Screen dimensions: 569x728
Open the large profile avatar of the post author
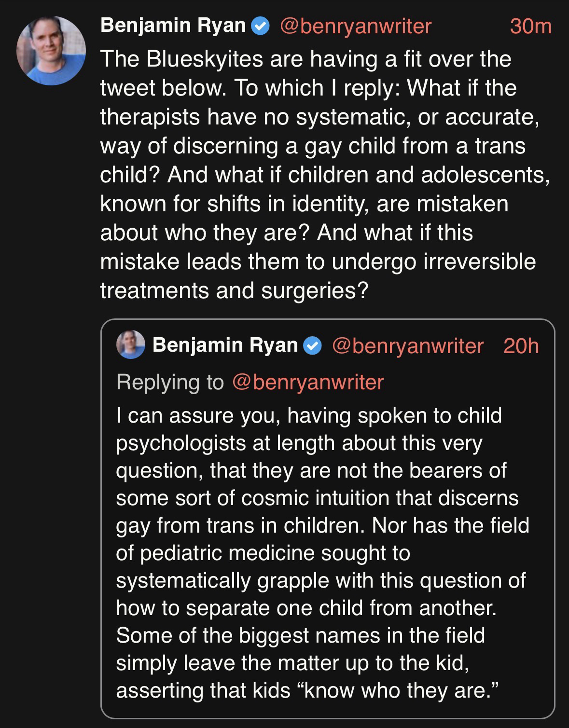51,51
